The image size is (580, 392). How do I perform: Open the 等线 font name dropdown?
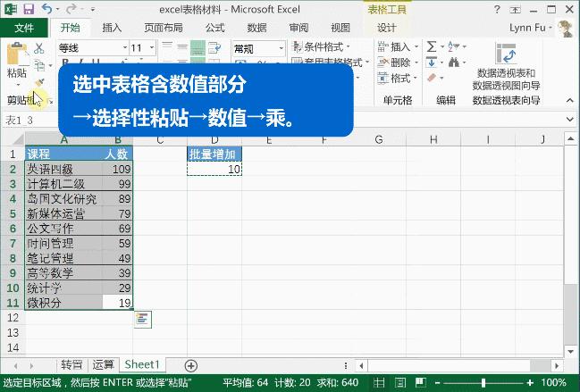[x=124, y=47]
